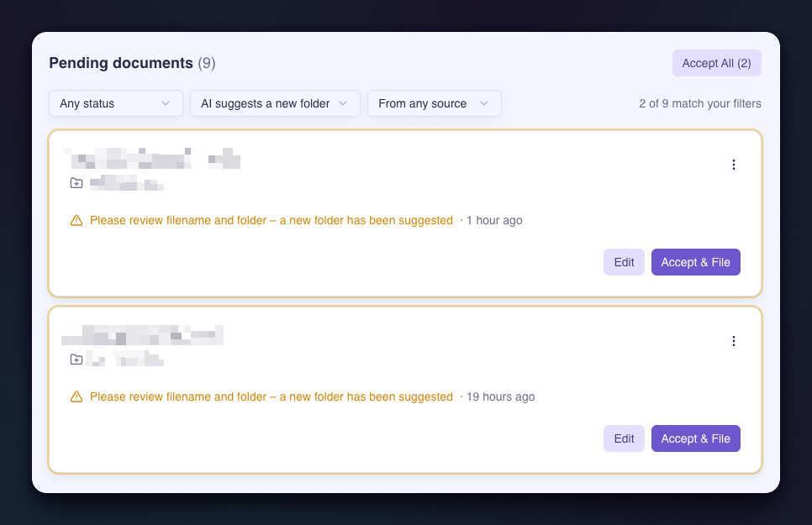Click the blurred filename of the first document
812x525 pixels.
[x=152, y=159]
